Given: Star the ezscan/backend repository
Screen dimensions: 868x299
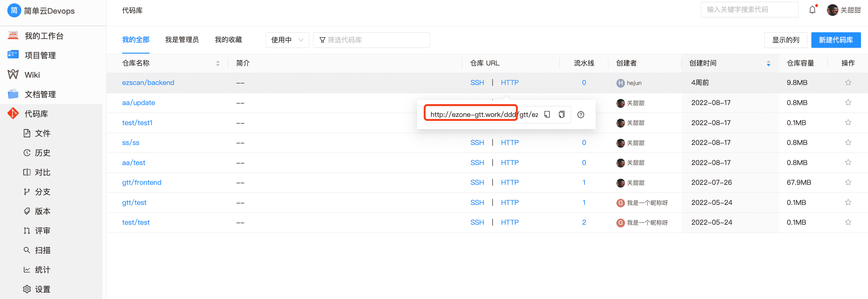Looking at the screenshot, I should (848, 83).
